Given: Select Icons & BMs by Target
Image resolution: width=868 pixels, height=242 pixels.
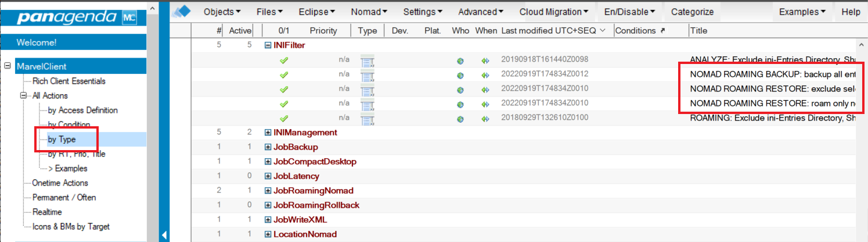Looking at the screenshot, I should (71, 226).
